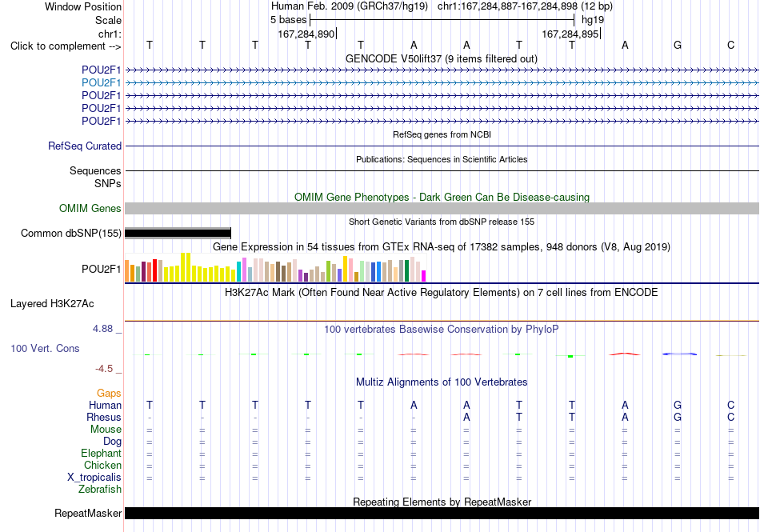Screen dimensions: 760x532
Task: Open the RefSeq Curated track label
Action: pos(85,146)
